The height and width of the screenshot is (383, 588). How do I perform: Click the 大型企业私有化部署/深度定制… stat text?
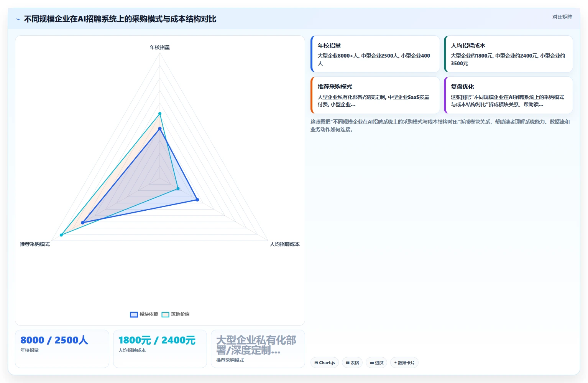256,345
